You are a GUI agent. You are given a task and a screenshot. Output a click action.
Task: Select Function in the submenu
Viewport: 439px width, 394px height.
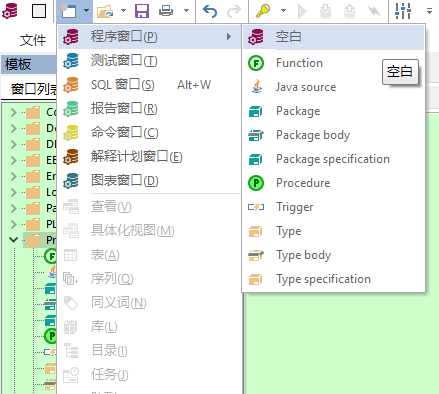pos(333,63)
